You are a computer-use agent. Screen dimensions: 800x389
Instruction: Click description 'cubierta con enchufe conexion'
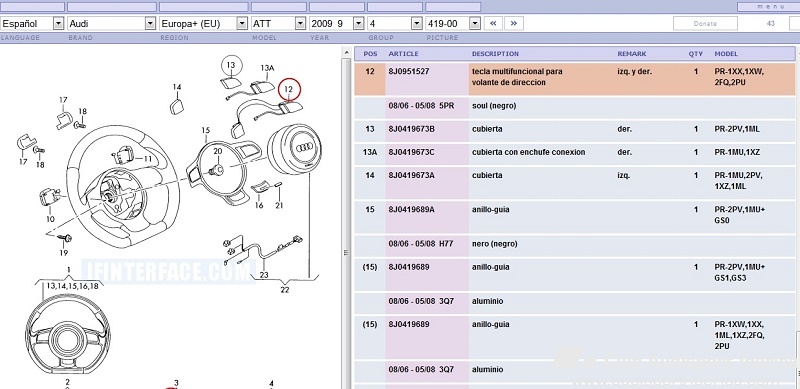click(529, 152)
